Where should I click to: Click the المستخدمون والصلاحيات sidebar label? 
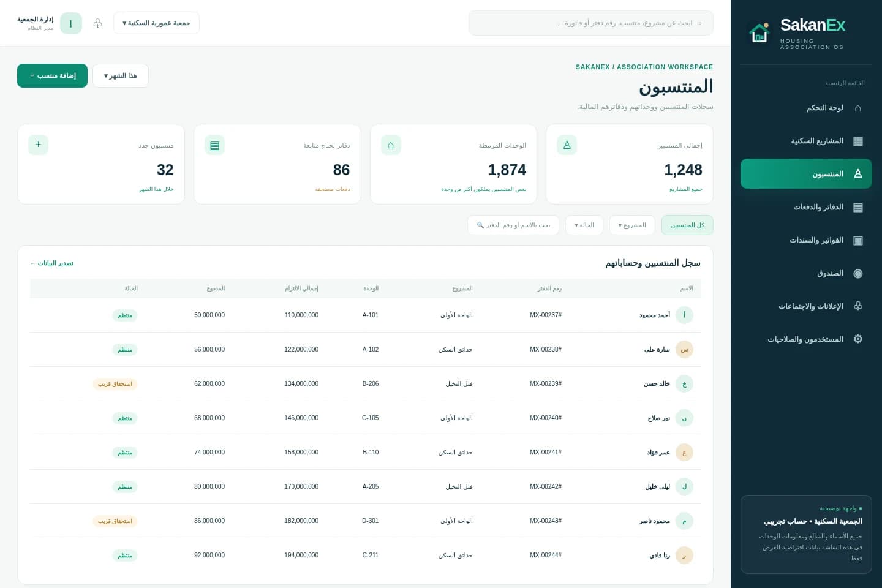click(805, 339)
